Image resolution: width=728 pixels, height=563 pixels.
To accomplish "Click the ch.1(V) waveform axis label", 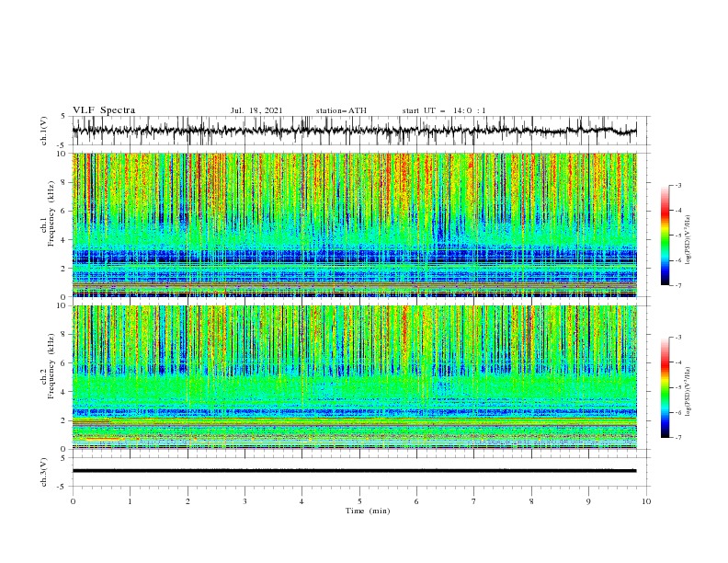I will (44, 131).
